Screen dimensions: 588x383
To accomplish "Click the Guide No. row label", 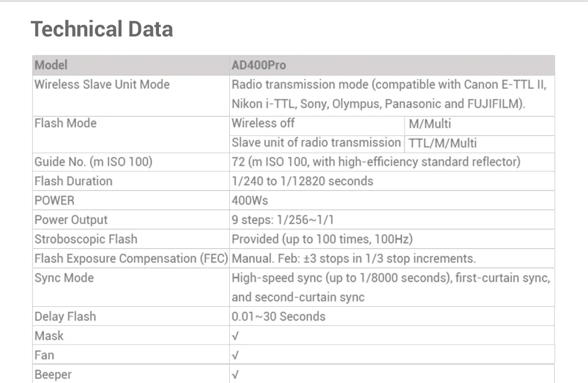I will coord(93,162).
